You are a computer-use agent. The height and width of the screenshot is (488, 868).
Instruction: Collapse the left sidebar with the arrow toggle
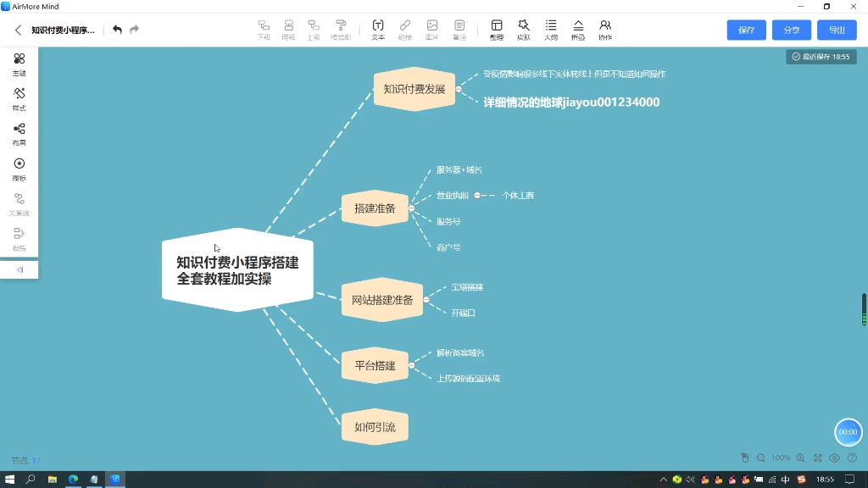19,269
